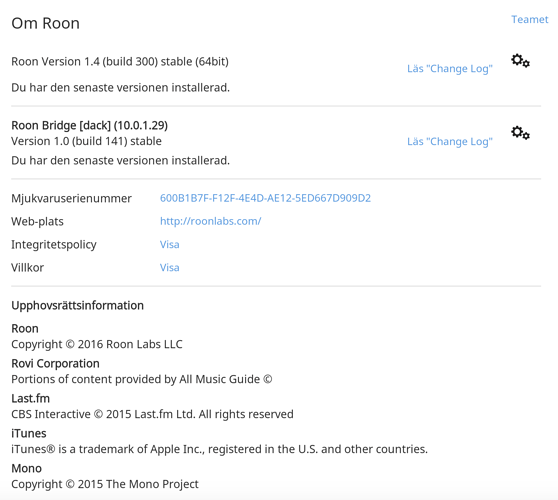The height and width of the screenshot is (500, 558).
Task: Read the Change Log for Roon Version 1.4
Action: tap(450, 69)
